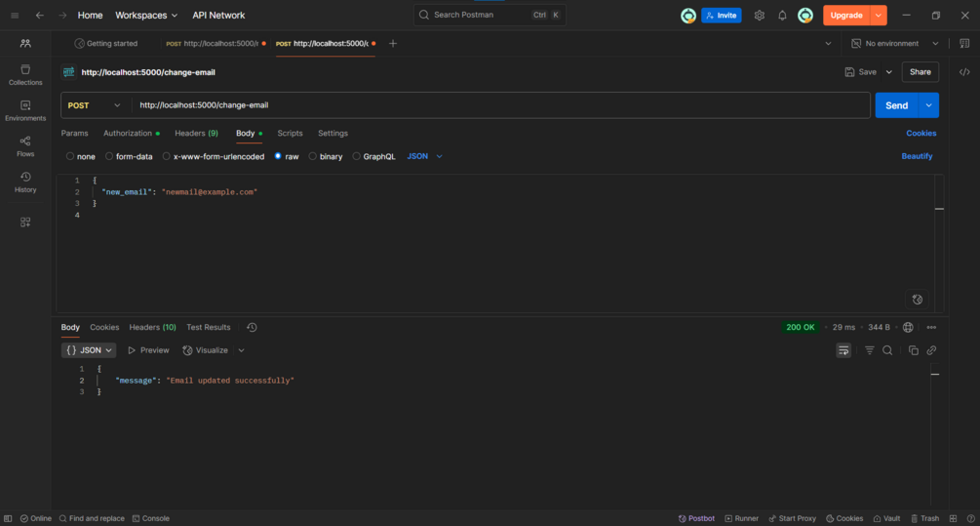
Task: Click the network globe icon in response
Action: pos(908,327)
